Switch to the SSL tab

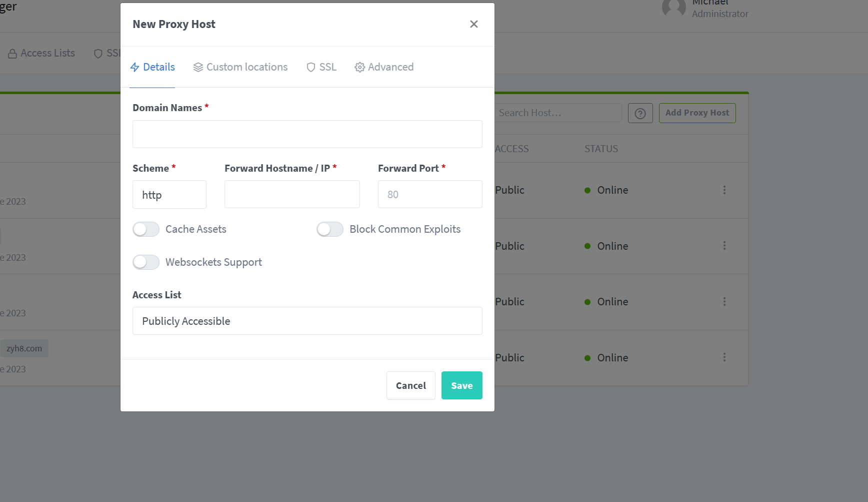321,67
